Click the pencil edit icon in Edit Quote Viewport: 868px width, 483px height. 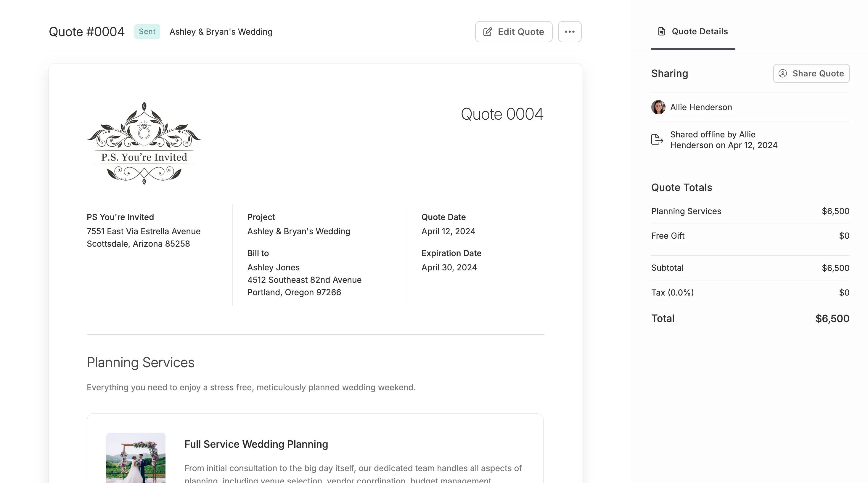[488, 32]
